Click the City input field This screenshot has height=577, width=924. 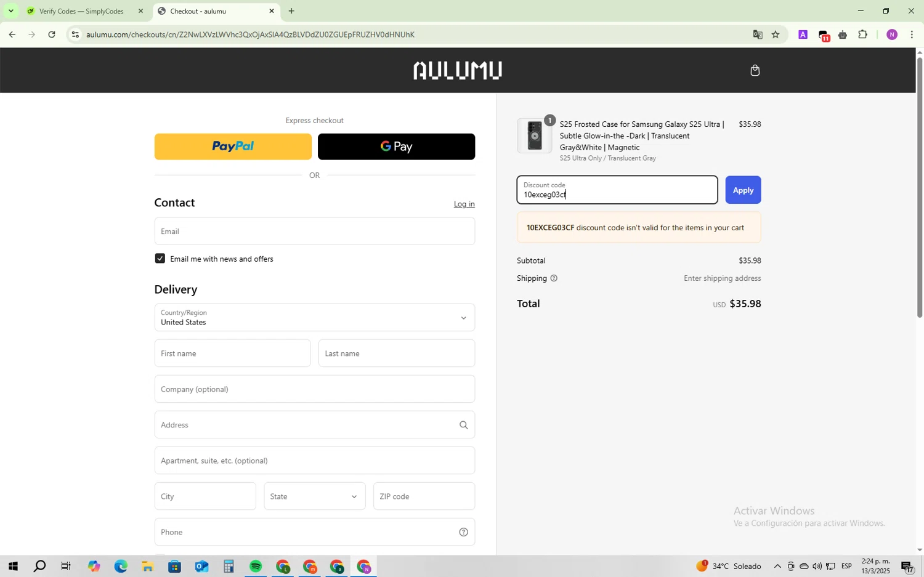pyautogui.click(x=205, y=496)
